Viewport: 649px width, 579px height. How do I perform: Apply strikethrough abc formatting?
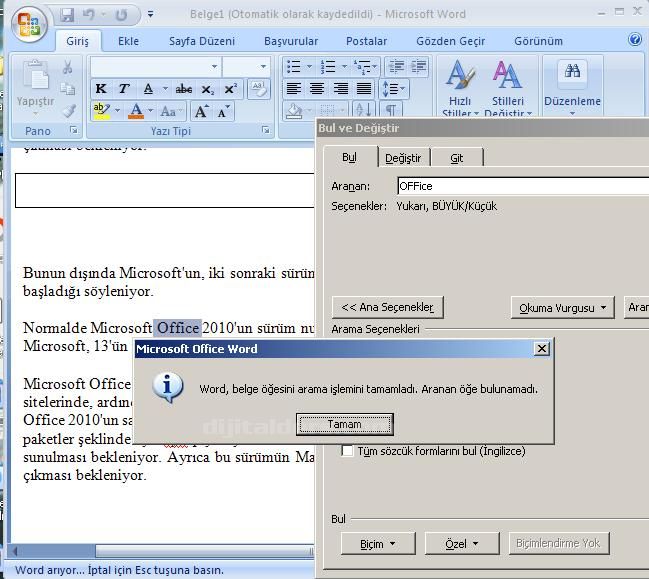click(184, 89)
